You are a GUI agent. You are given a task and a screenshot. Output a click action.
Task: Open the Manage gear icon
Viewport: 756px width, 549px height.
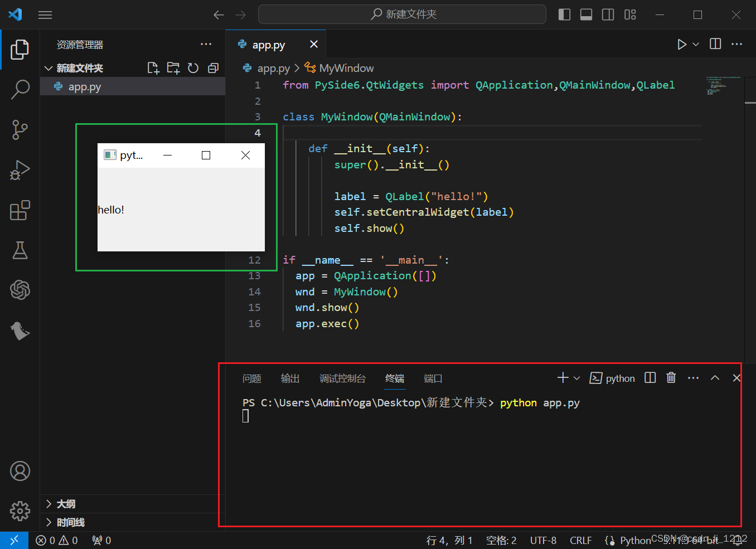click(20, 511)
